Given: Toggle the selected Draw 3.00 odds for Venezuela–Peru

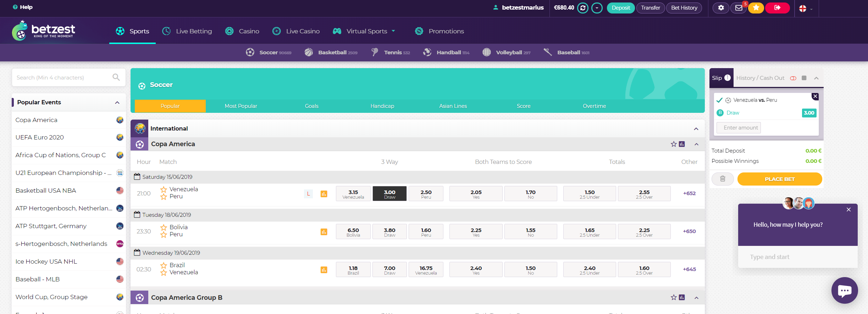Looking at the screenshot, I should [x=389, y=194].
